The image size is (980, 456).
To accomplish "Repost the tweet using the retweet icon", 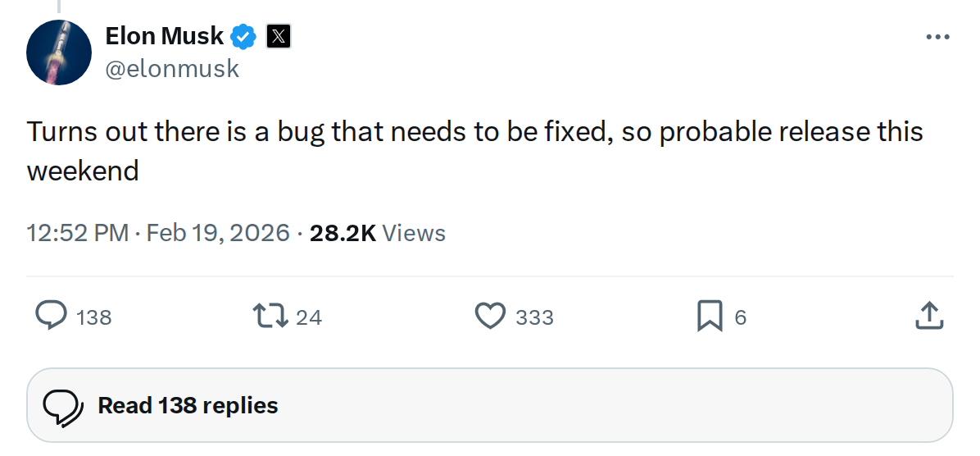I will [270, 316].
